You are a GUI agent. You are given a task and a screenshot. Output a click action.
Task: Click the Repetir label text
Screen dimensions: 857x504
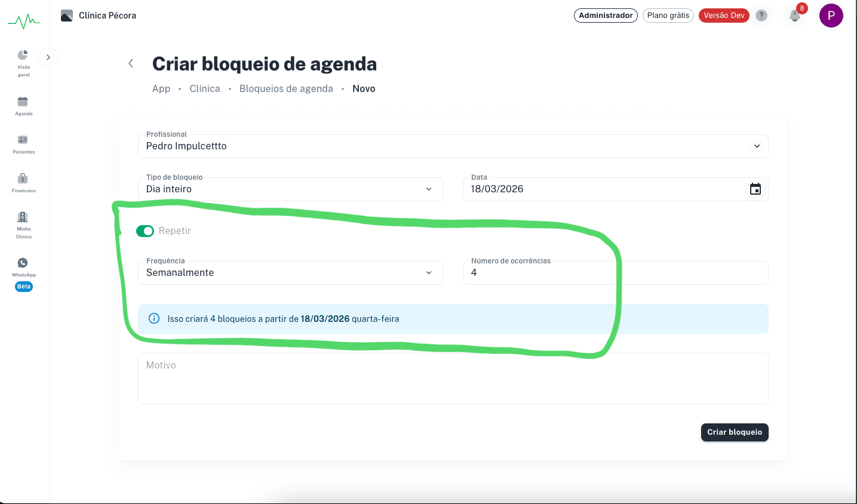(175, 231)
